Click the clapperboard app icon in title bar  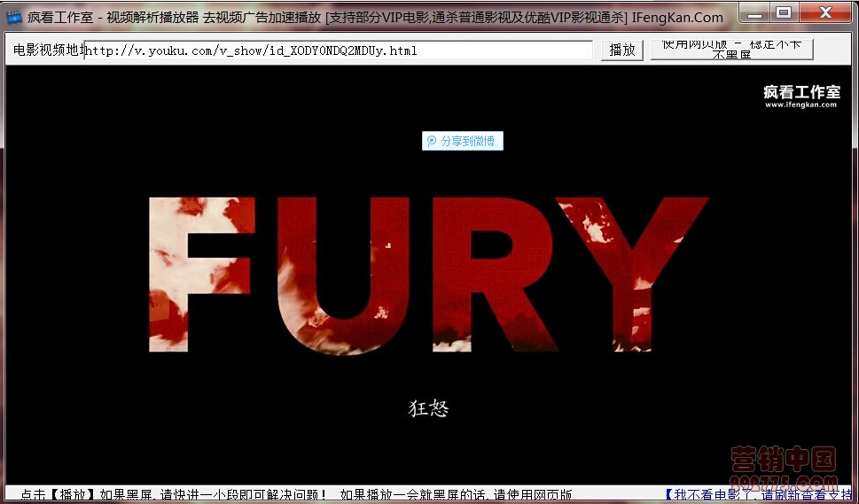tap(13, 17)
